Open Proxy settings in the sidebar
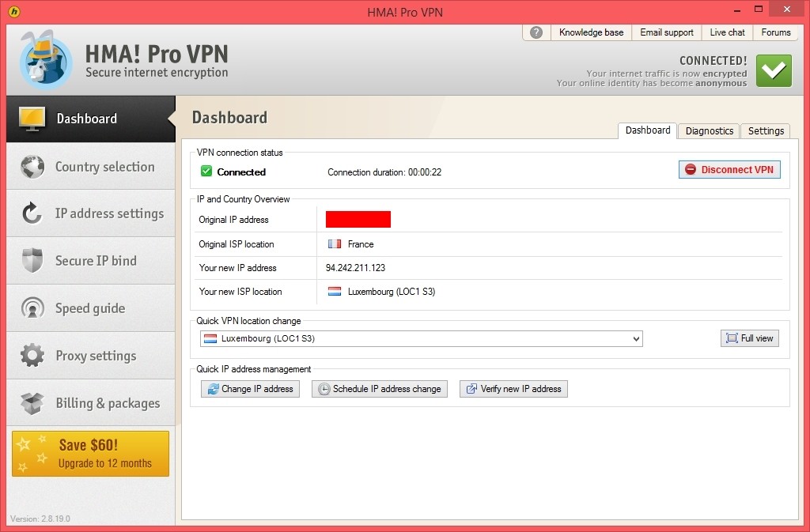The height and width of the screenshot is (532, 810). (91, 356)
